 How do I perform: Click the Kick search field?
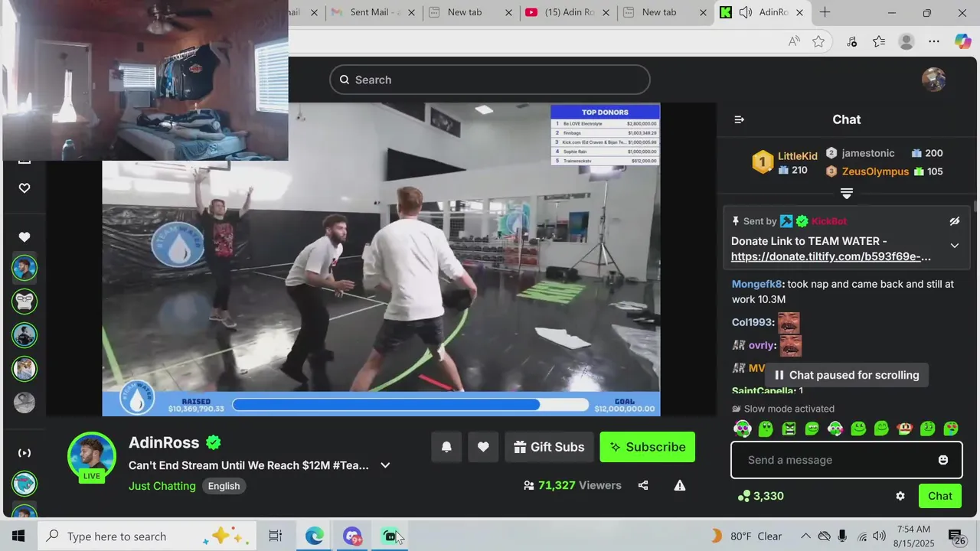tap(490, 80)
